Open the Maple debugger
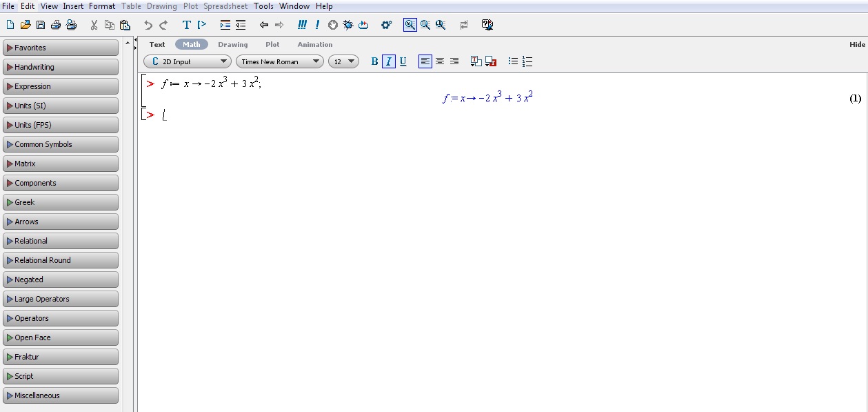Screen dimensions: 868x412 pyautogui.click(x=348, y=24)
